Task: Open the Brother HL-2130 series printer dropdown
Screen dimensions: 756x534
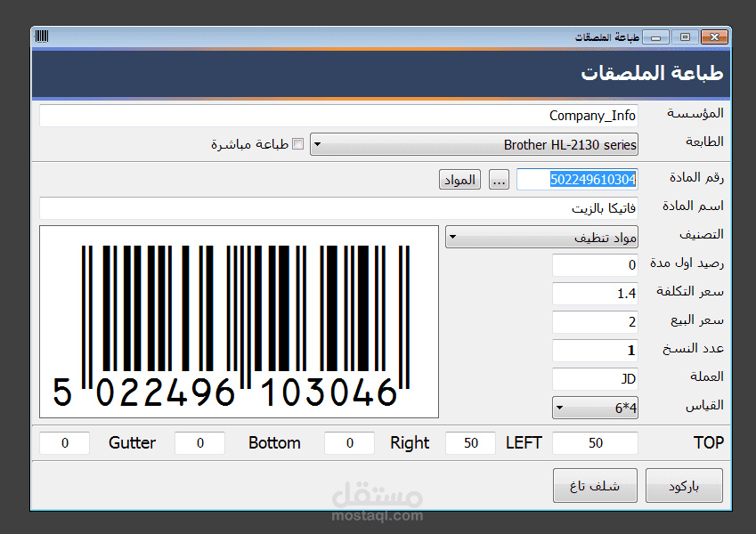Action: pos(474,144)
